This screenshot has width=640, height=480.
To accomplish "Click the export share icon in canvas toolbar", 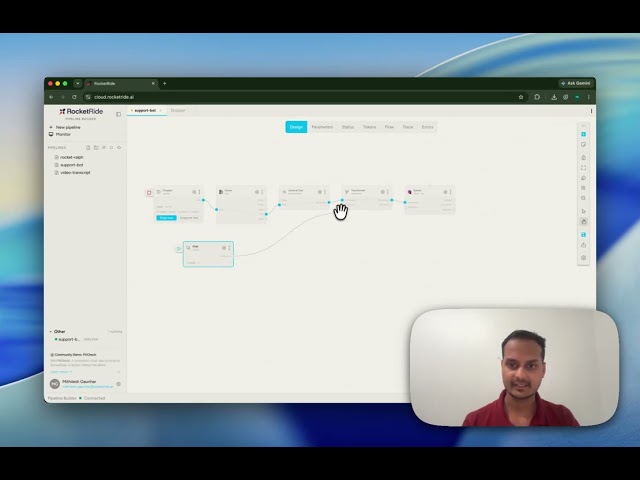I will tap(583, 245).
